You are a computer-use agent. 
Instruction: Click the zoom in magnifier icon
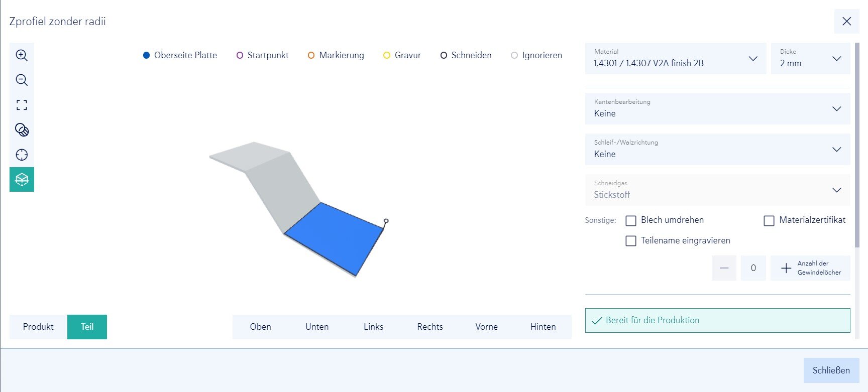22,55
